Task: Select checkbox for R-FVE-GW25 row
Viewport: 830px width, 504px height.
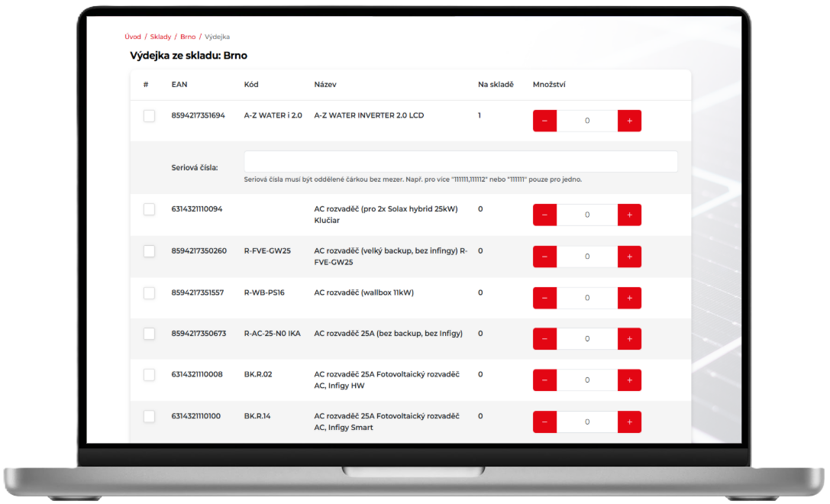Action: pyautogui.click(x=149, y=251)
